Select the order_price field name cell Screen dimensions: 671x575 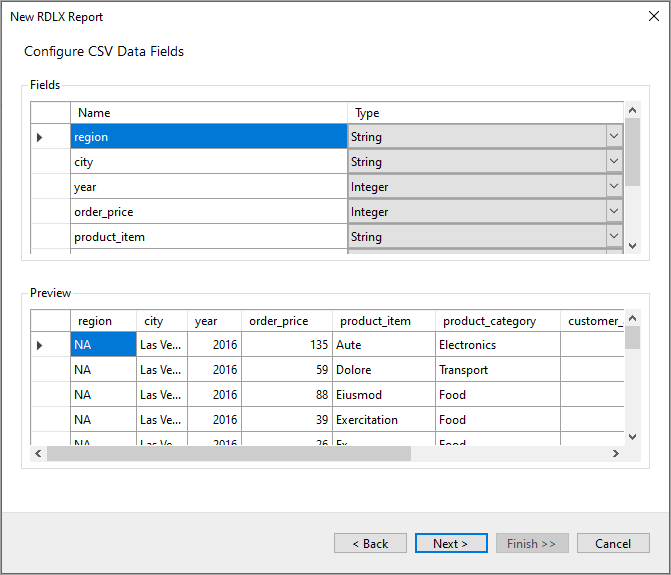coord(209,211)
